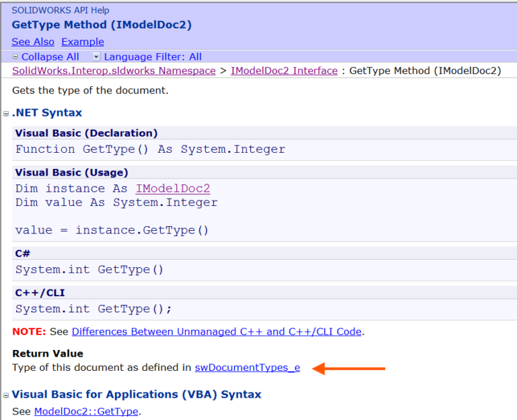Viewport: 517px width, 420px height.
Task: Open the Language Filter dropdown arrow
Action: [x=96, y=57]
